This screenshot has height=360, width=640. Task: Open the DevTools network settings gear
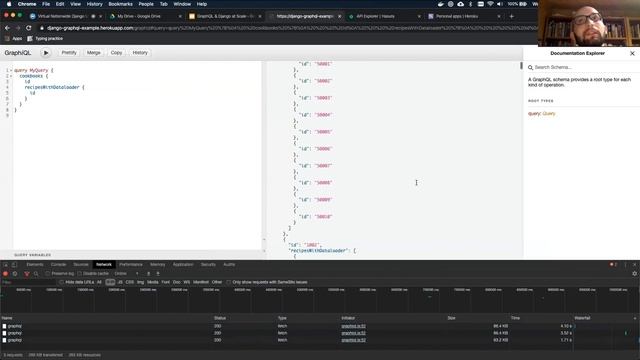[x=634, y=273]
